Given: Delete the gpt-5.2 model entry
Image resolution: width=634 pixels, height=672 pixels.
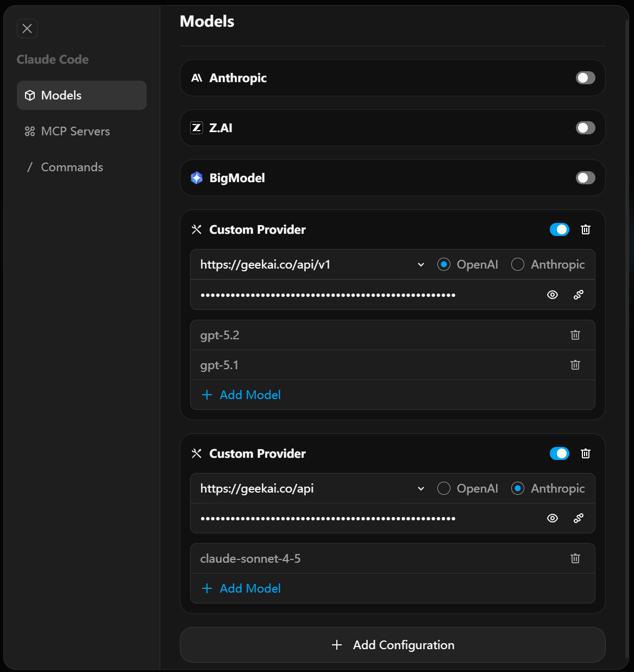Looking at the screenshot, I should coord(575,335).
